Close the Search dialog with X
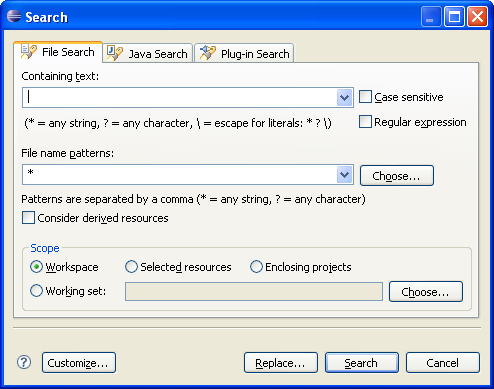Image resolution: width=494 pixels, height=389 pixels. [x=477, y=16]
